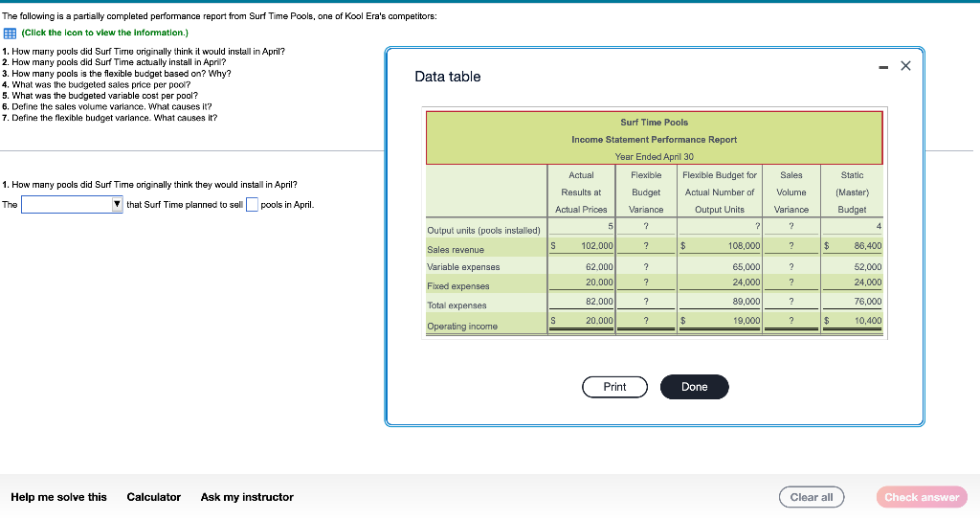Viewport: 980px width, 520px height.
Task: Click the static budget sales revenue 86,400
Action: 867,246
